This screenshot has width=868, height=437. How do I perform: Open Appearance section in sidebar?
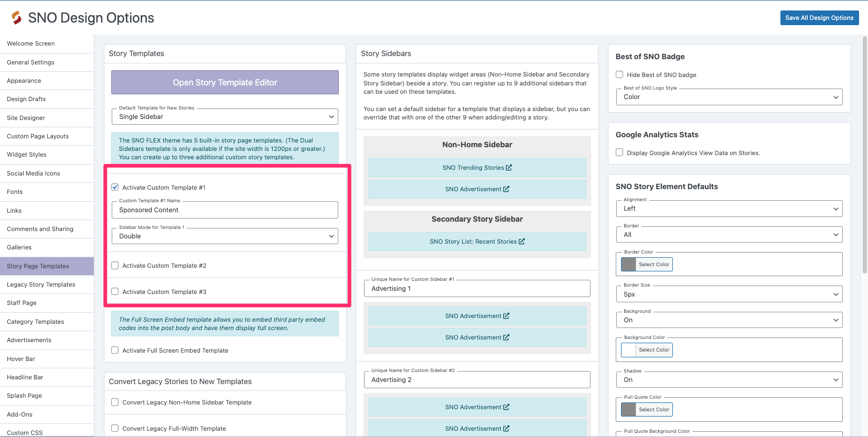click(x=47, y=81)
